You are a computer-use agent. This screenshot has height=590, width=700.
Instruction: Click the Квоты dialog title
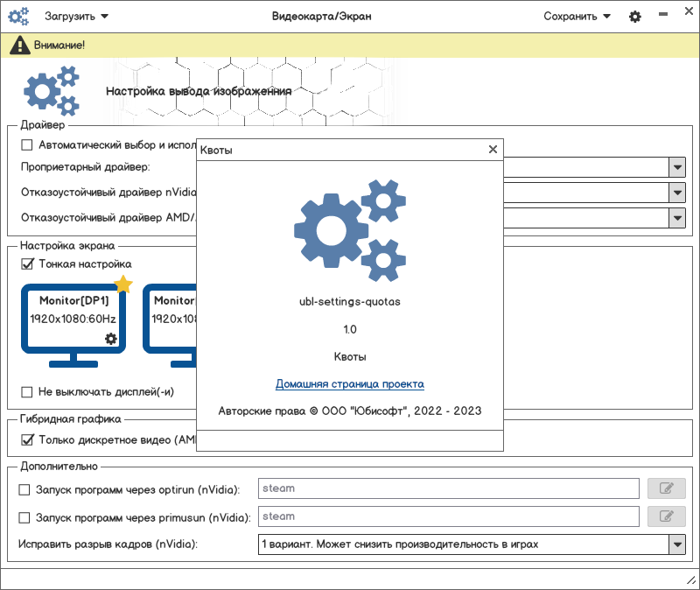[x=216, y=150]
